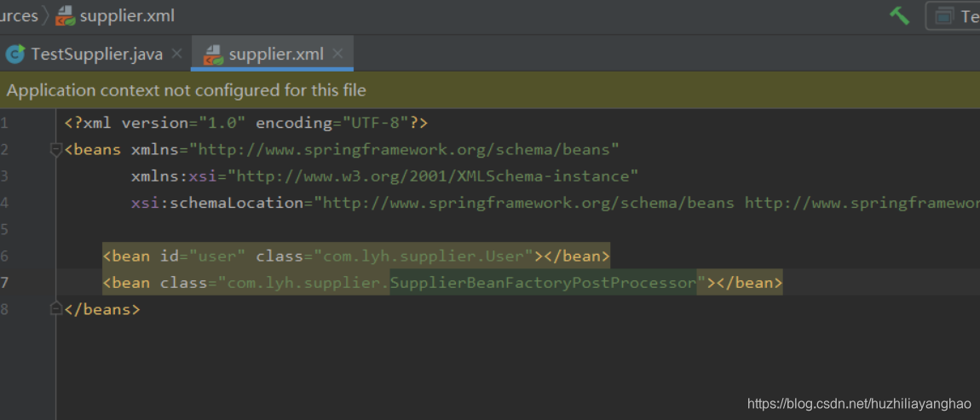The height and width of the screenshot is (420, 980).
Task: Close the TestSupplier.java tab
Action: [x=177, y=54]
